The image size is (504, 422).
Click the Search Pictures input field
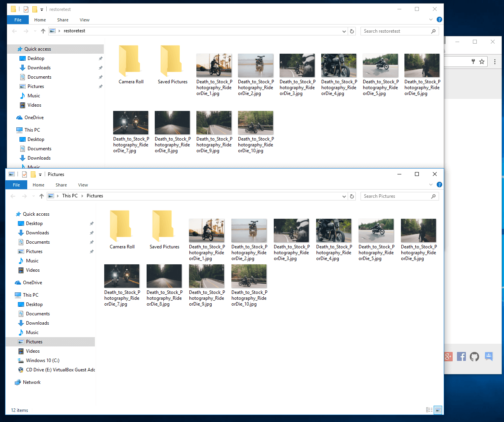[396, 196]
